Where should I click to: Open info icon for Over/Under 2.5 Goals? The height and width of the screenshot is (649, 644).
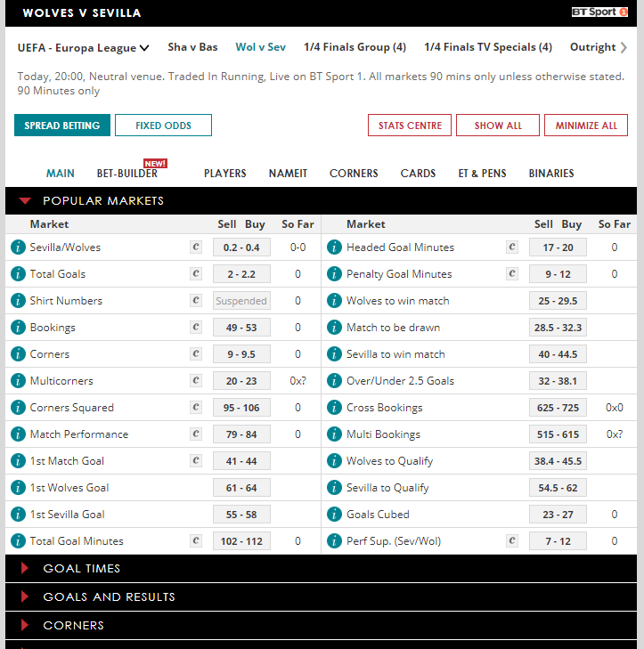(334, 381)
